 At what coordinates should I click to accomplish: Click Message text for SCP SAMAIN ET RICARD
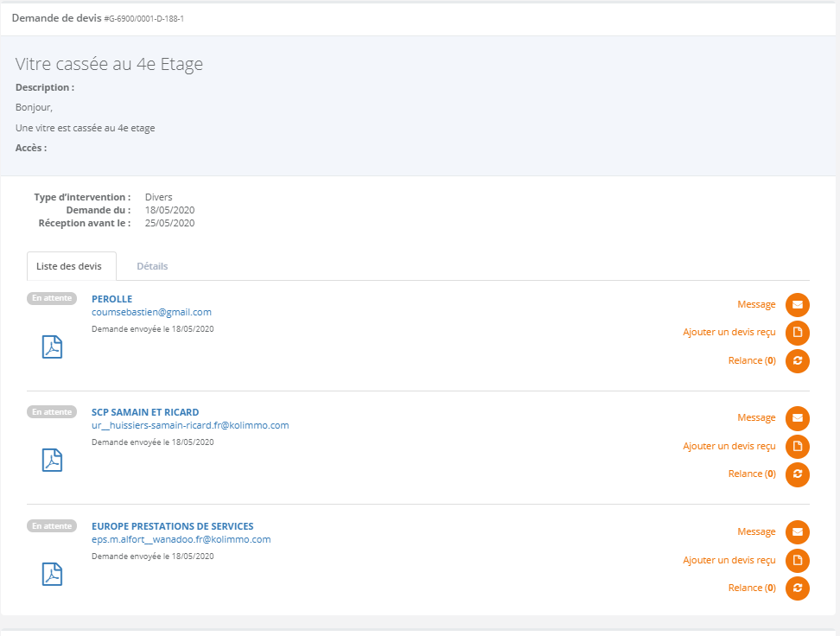tap(756, 417)
